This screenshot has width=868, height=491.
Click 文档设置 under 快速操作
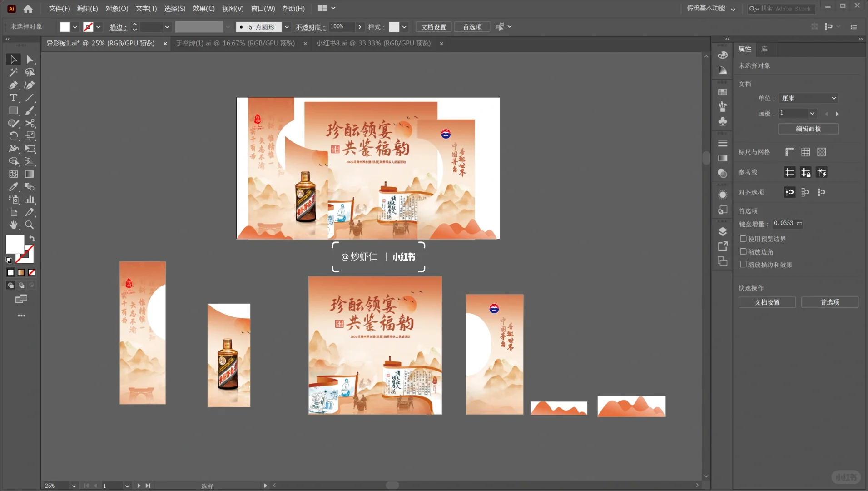(x=767, y=302)
